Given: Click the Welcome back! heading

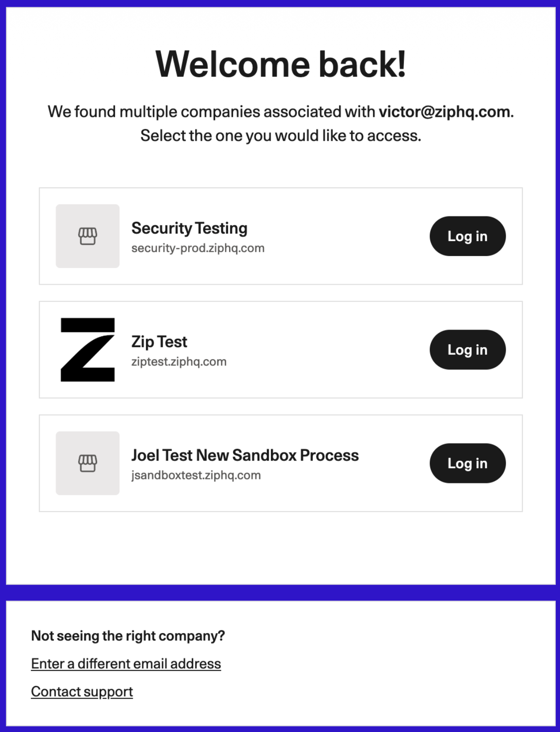Looking at the screenshot, I should tap(280, 64).
